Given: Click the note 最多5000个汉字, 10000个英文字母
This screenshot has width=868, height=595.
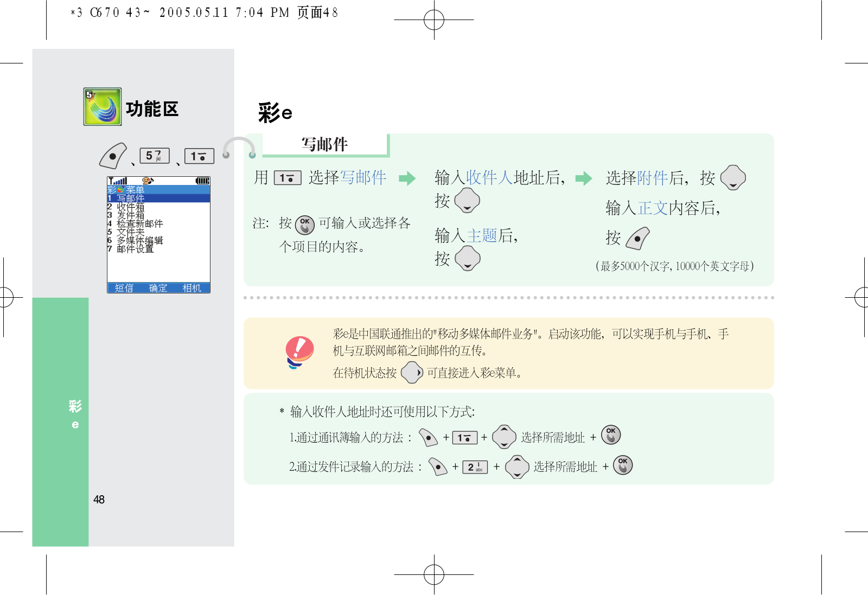Looking at the screenshot, I should (x=675, y=266).
